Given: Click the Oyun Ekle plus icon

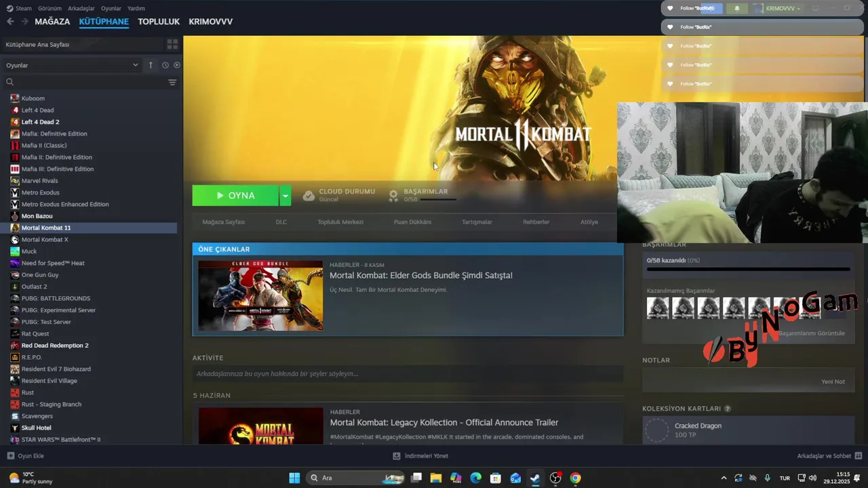Looking at the screenshot, I should (x=10, y=456).
